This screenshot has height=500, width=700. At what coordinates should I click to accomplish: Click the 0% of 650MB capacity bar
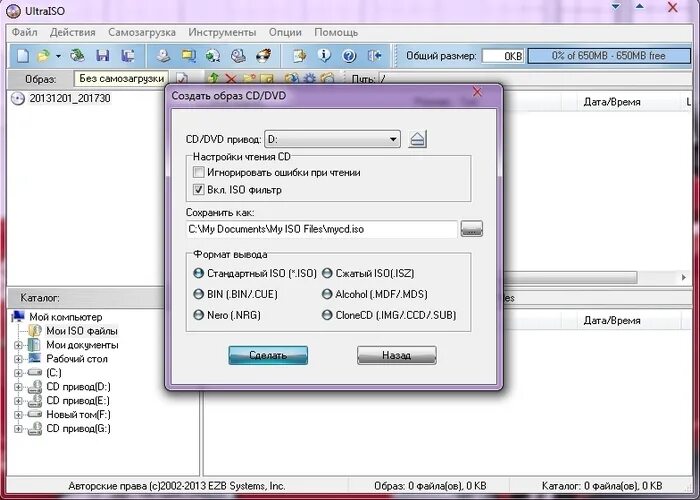point(609,56)
